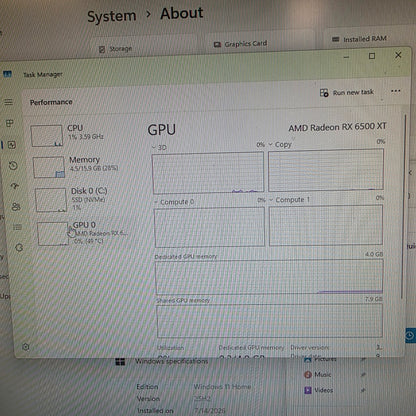
Task: Open the Compute 0 engine dropdown
Action: click(174, 202)
